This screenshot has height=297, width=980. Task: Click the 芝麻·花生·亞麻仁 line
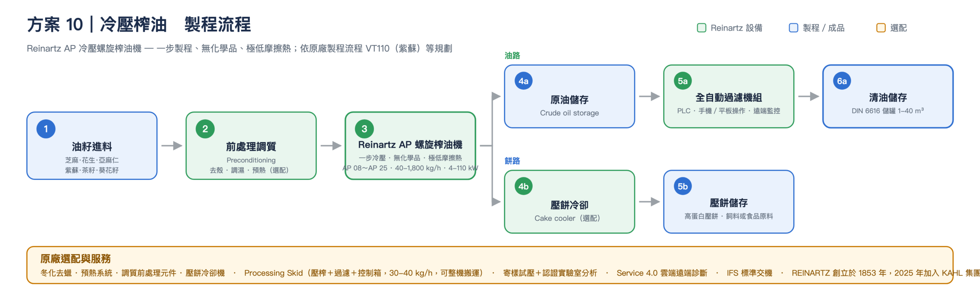[x=92, y=160]
